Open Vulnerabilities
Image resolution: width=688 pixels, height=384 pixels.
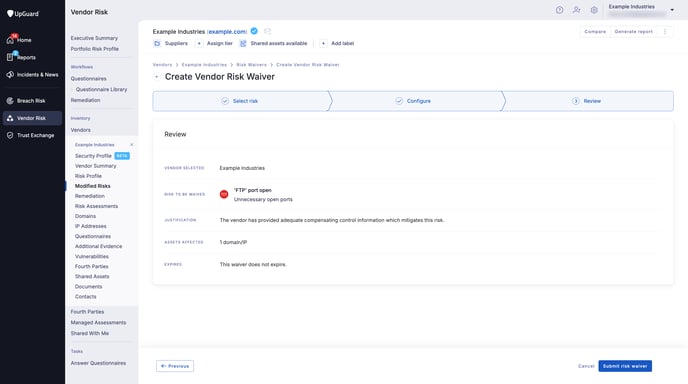(92, 257)
